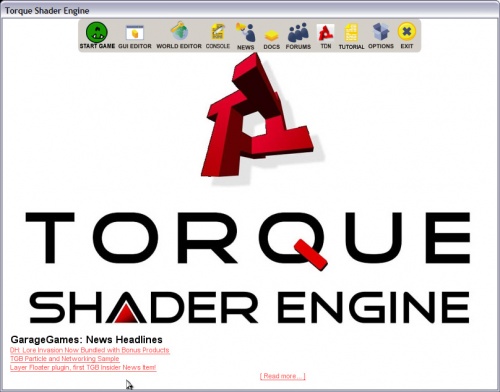Launch the World Editor globe icon
This screenshot has height=392, width=500.
pos(179,31)
